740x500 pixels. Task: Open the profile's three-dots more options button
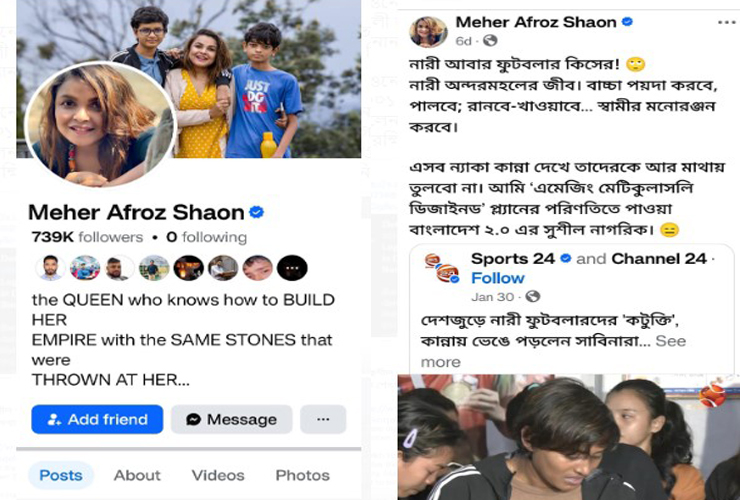coord(323,419)
